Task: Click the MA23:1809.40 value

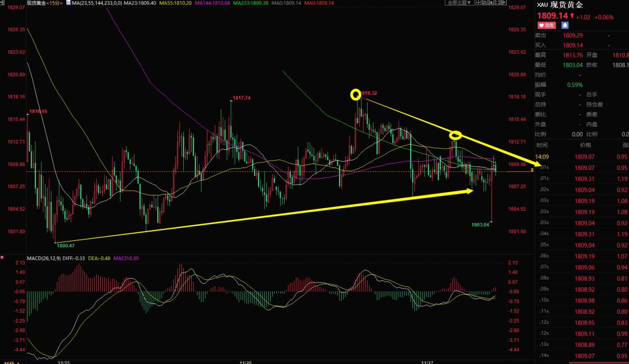Action: [x=140, y=3]
